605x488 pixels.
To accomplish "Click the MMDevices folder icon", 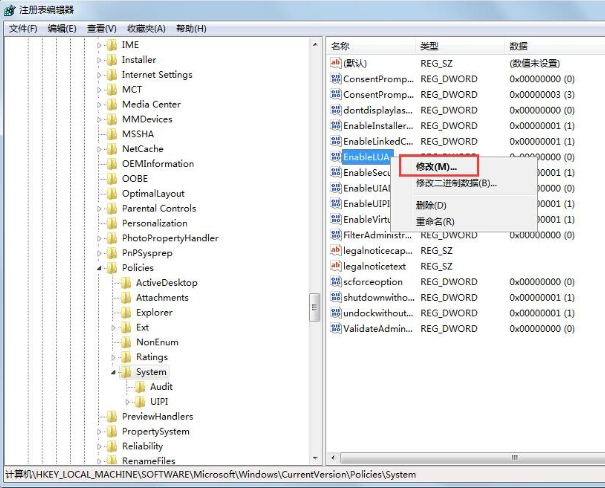I will coord(112,119).
